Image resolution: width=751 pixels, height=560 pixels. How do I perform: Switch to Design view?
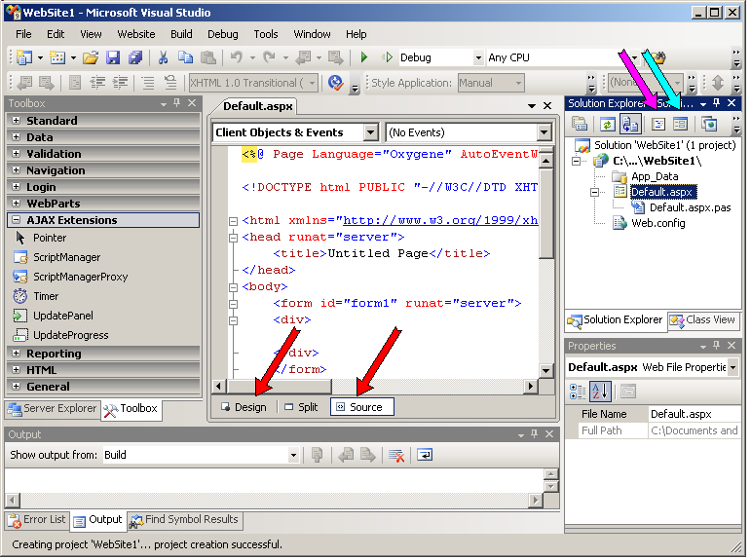(243, 407)
